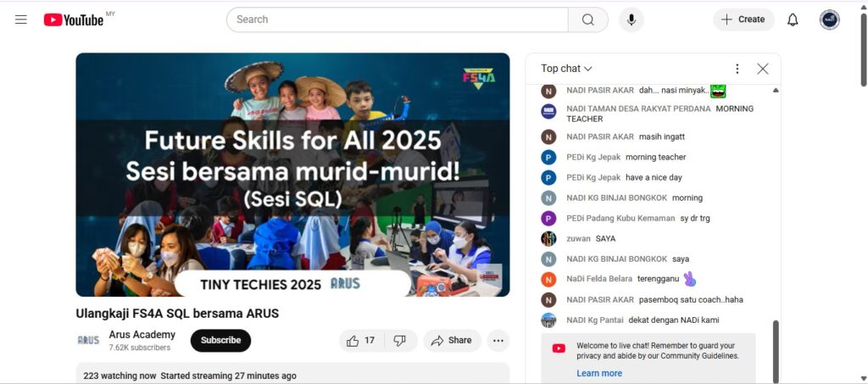Click YouTube icon in chat welcome notice
This screenshot has height=384, width=868.
coord(559,348)
